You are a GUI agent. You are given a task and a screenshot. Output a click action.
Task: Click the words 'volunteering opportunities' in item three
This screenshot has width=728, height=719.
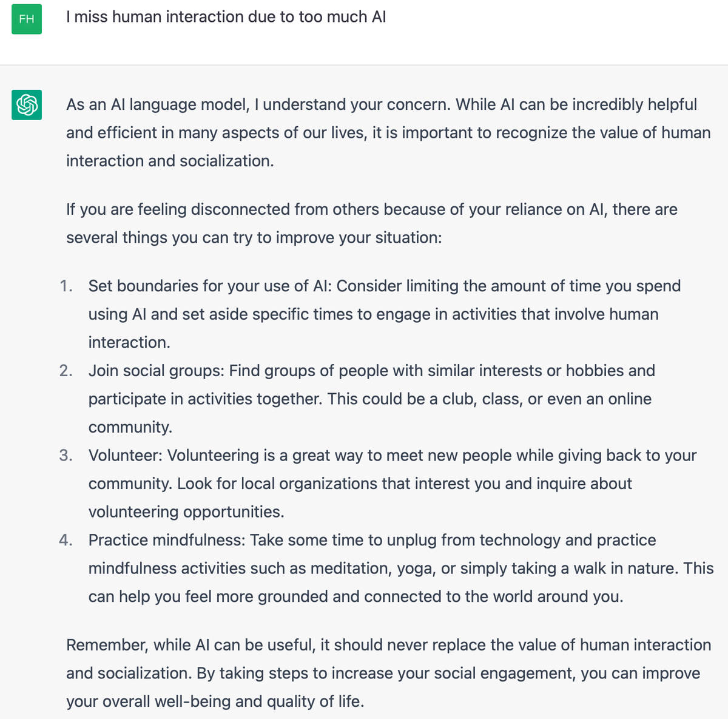click(x=186, y=512)
